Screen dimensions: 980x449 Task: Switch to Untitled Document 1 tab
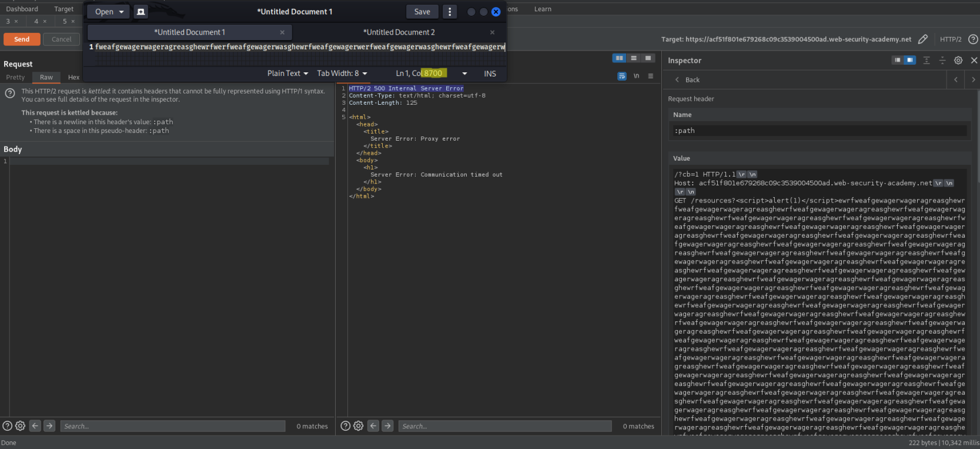(x=189, y=32)
